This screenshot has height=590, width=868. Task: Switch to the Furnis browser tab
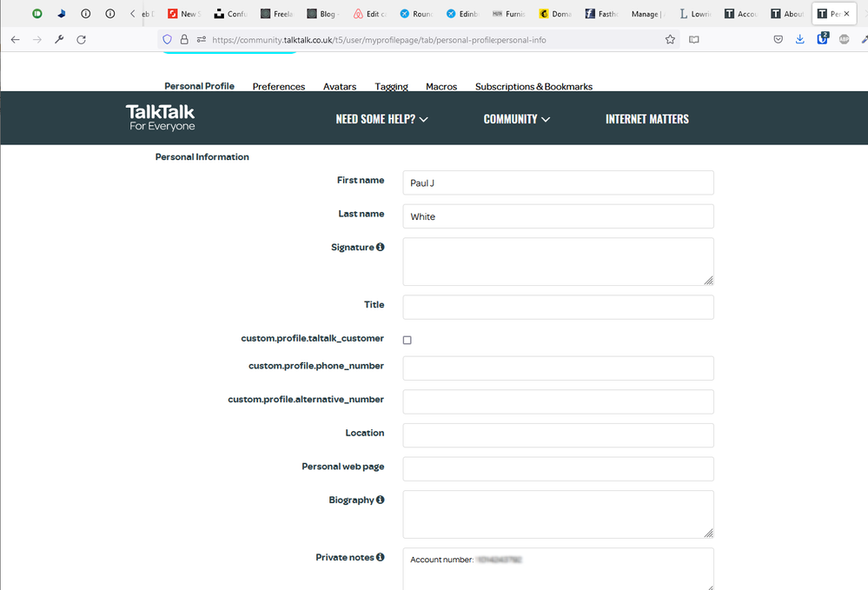(x=509, y=14)
